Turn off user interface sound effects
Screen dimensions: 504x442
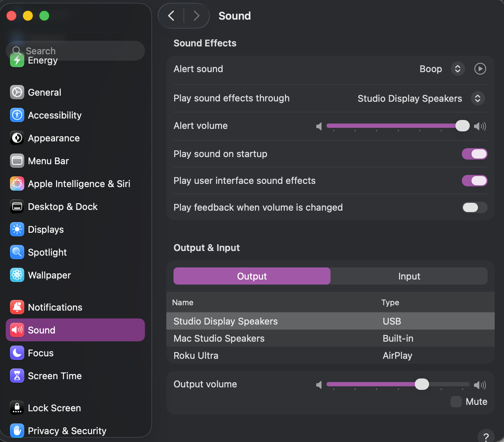(474, 181)
